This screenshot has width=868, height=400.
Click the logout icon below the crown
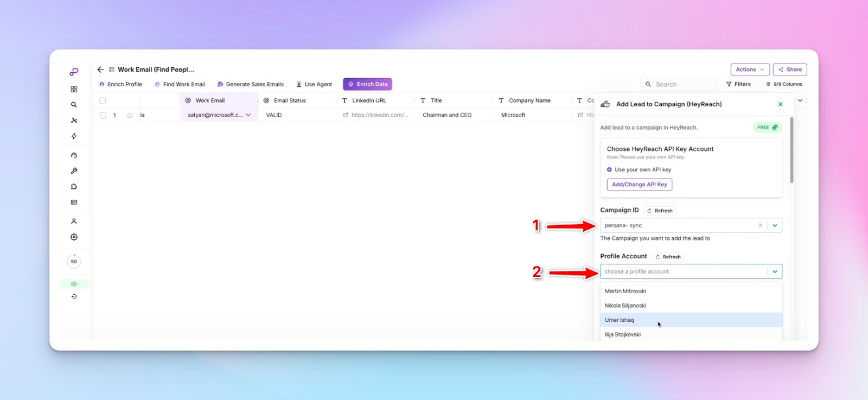point(74,297)
